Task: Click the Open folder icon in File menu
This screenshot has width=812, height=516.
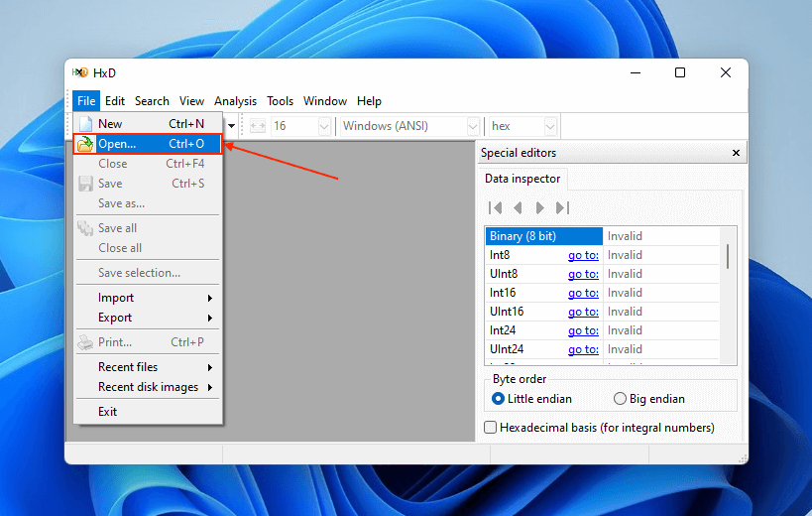Action: click(x=85, y=144)
